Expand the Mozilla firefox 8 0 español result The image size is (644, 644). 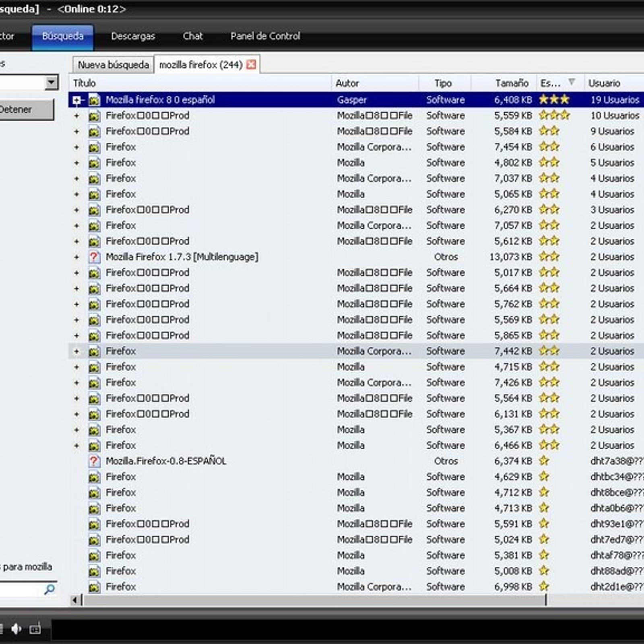77,100
